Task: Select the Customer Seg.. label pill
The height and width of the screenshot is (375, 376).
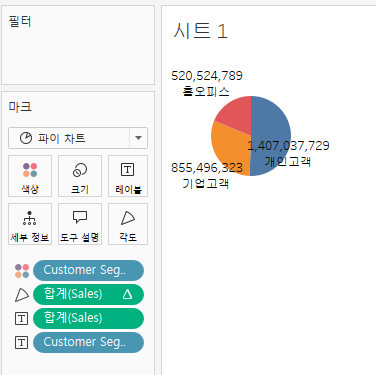Action: (88, 342)
